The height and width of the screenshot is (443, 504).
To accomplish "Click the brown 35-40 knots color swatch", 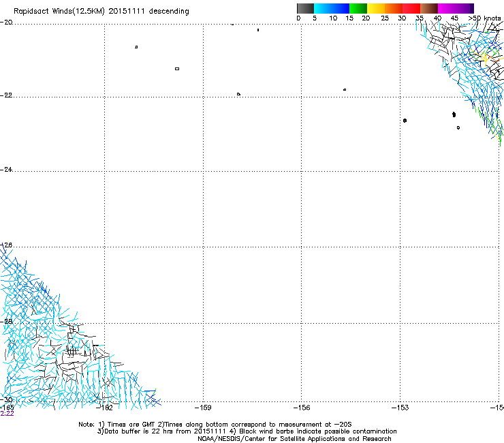I will 429,8.
